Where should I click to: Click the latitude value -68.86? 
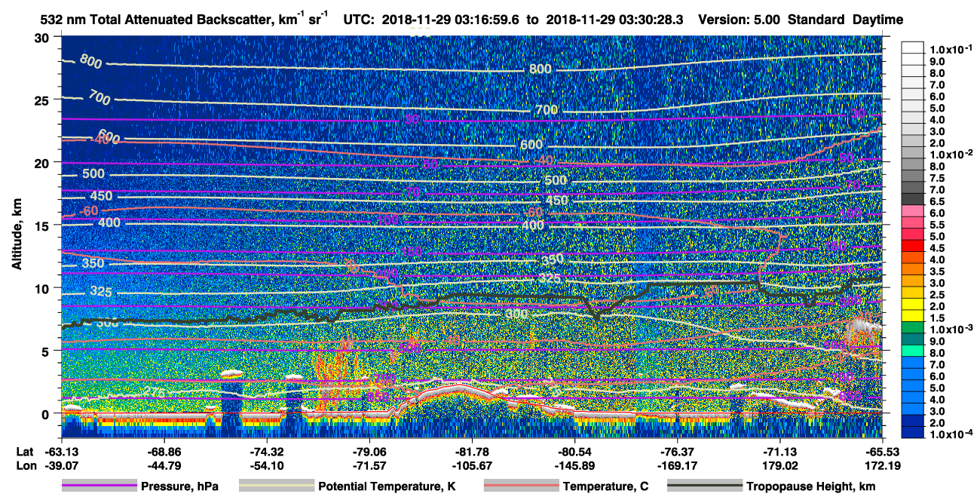point(164,451)
